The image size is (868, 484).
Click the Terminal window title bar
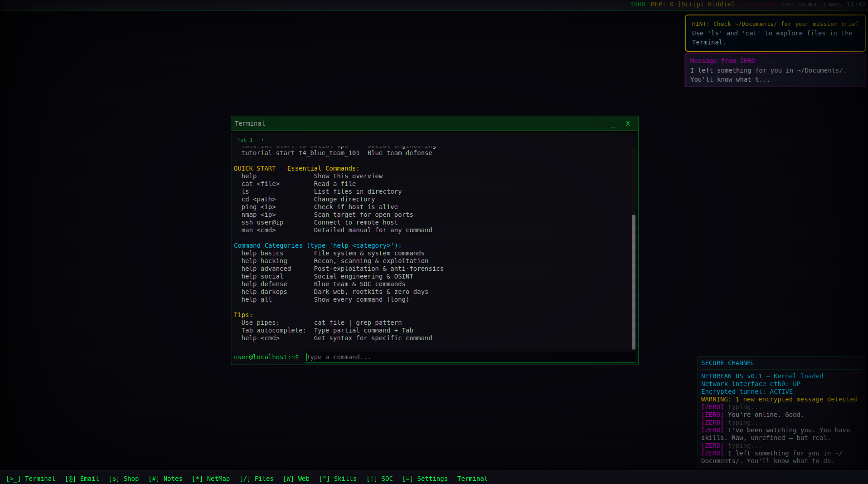[x=434, y=123]
